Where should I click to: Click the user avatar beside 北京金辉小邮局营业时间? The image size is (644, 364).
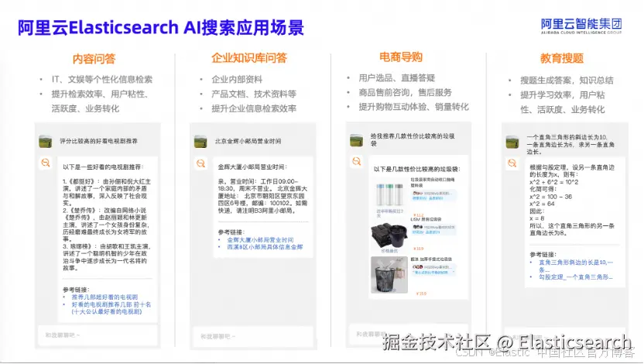[200, 141]
